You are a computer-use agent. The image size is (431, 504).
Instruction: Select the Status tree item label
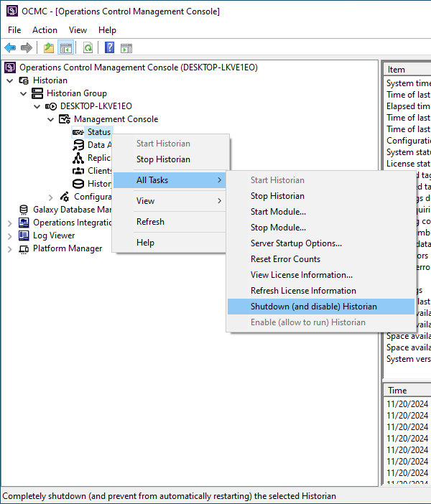coord(99,132)
